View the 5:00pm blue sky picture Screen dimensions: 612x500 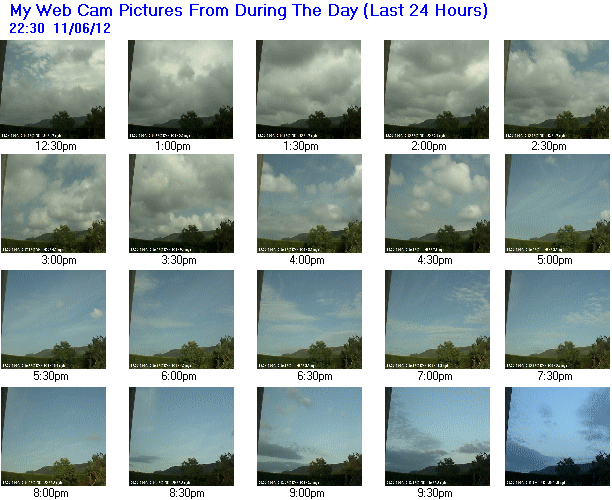point(557,203)
